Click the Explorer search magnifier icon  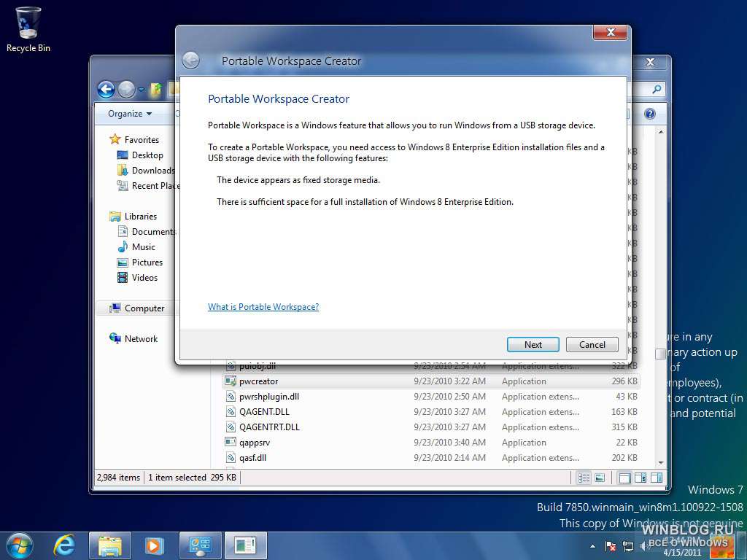coord(657,89)
